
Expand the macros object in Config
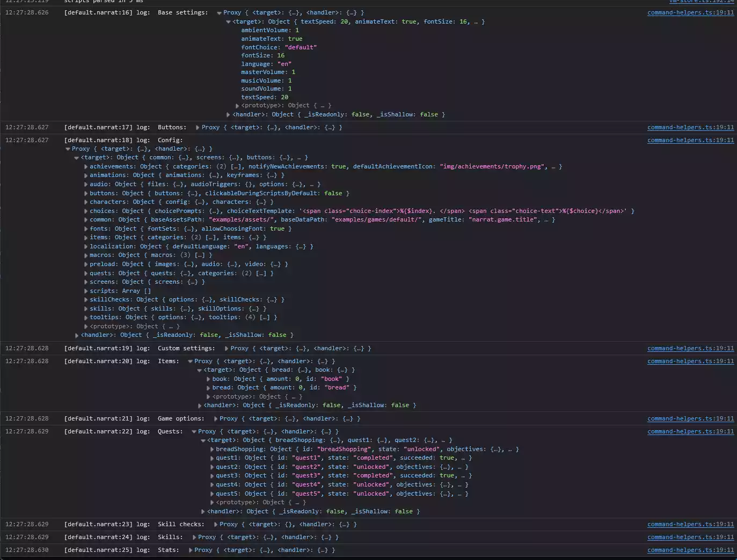(x=86, y=255)
